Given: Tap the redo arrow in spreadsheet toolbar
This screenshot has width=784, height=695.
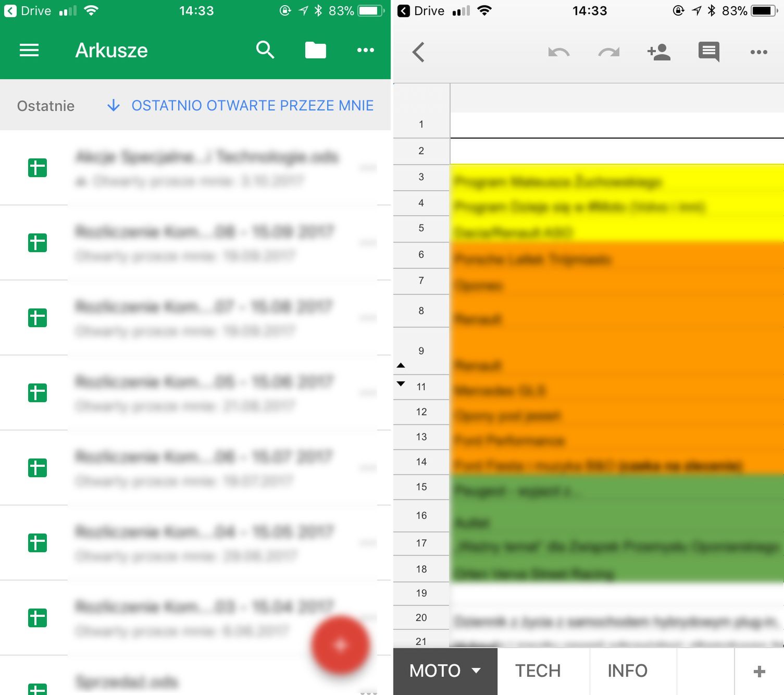Looking at the screenshot, I should coord(609,52).
